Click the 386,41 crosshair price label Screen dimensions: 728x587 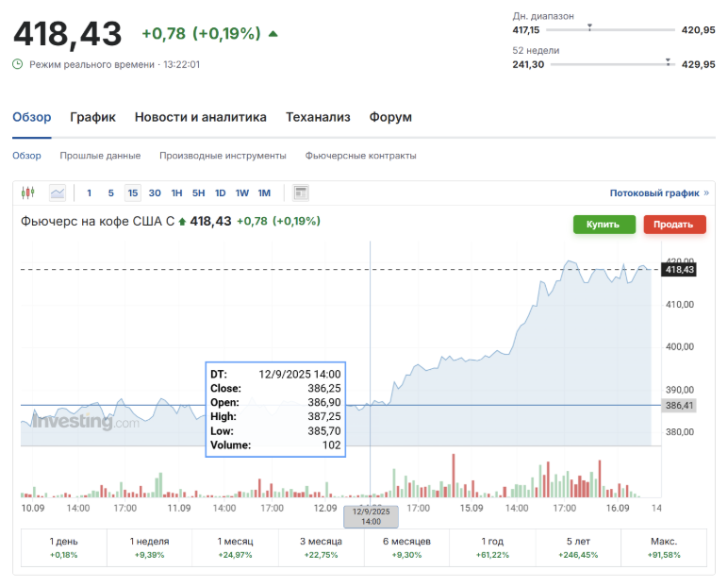click(x=679, y=405)
